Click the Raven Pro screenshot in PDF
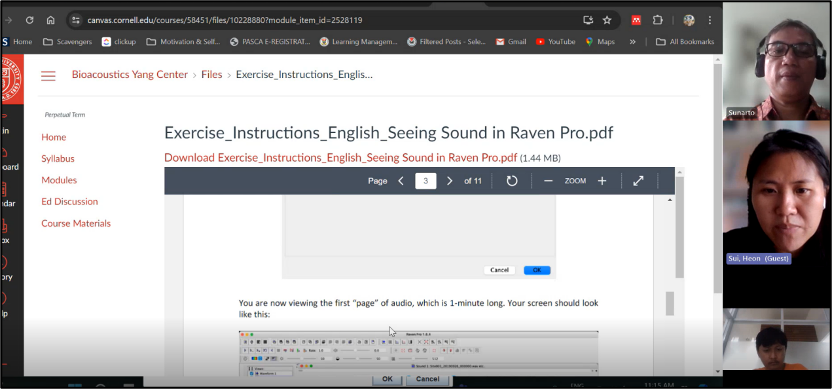This screenshot has height=390, width=832. (x=419, y=353)
